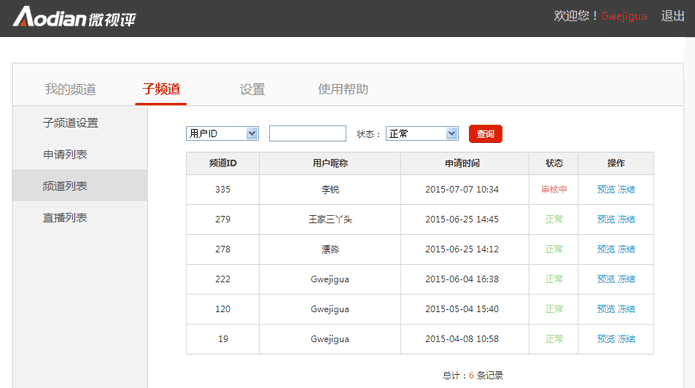Go to the 使用帮助 tab

343,89
